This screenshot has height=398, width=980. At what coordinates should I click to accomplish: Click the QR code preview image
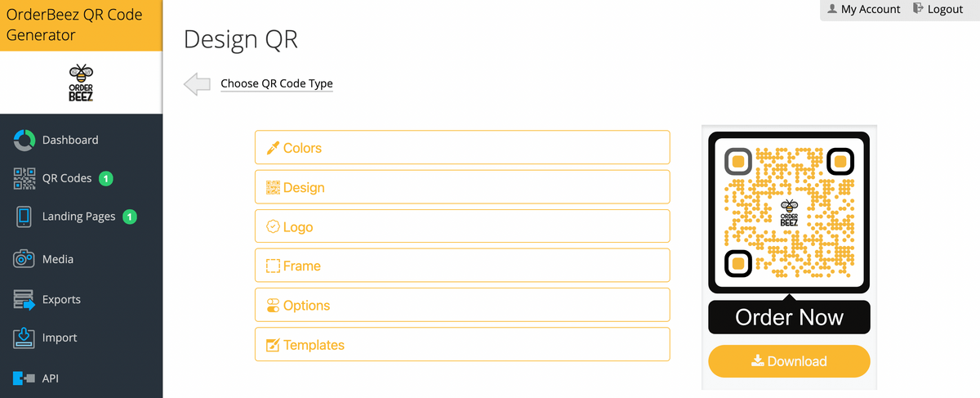[x=789, y=211]
